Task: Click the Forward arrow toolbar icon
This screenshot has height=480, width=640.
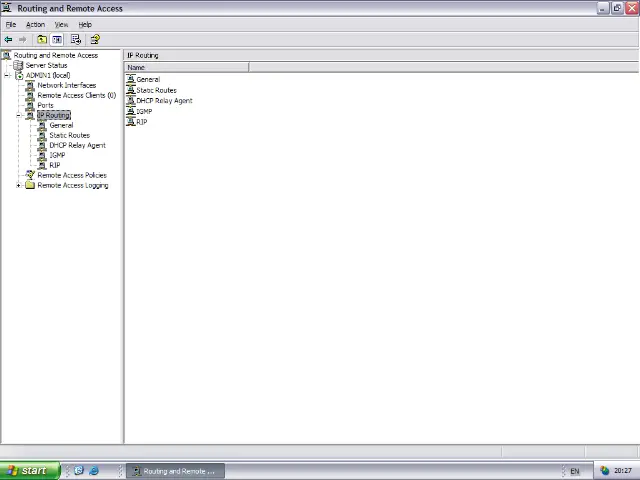Action: (x=22, y=40)
